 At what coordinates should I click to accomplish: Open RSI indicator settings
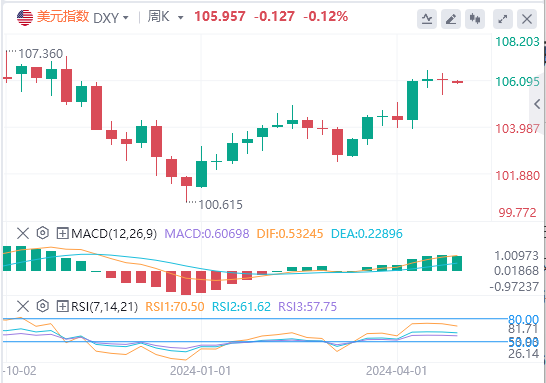42,306
